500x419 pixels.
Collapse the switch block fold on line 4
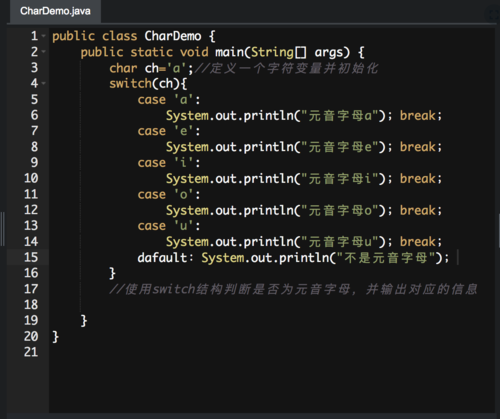[x=44, y=83]
